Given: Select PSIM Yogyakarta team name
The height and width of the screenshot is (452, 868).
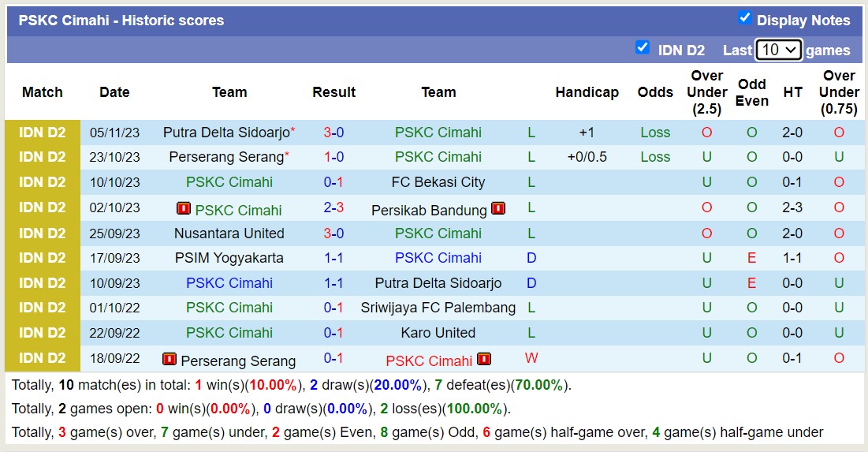Looking at the screenshot, I should 229,258.
